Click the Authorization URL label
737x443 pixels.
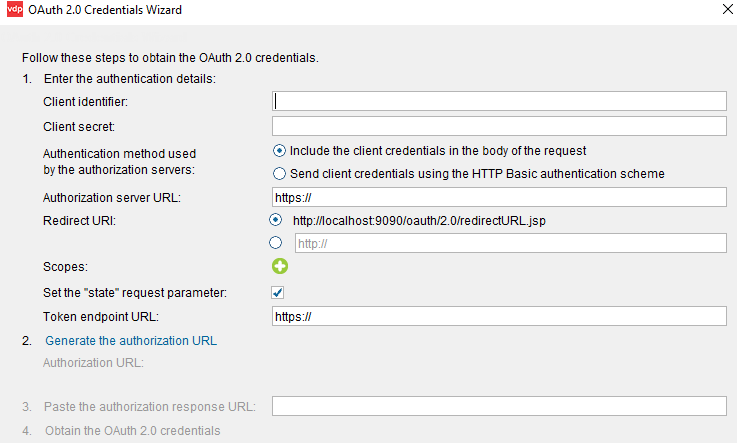pyautogui.click(x=93, y=363)
